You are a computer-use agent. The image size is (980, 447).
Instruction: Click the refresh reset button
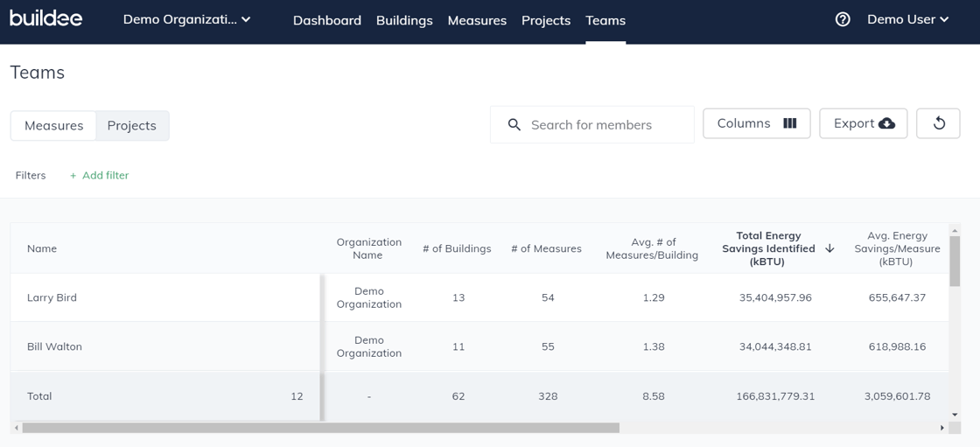click(x=938, y=123)
